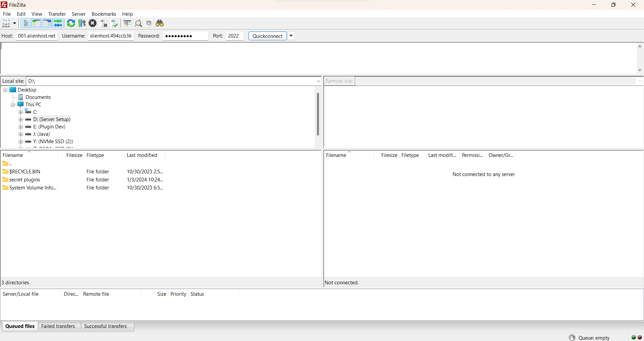The height and width of the screenshot is (341, 644).
Task: Sort local files by Filesize column
Action: coord(71,155)
